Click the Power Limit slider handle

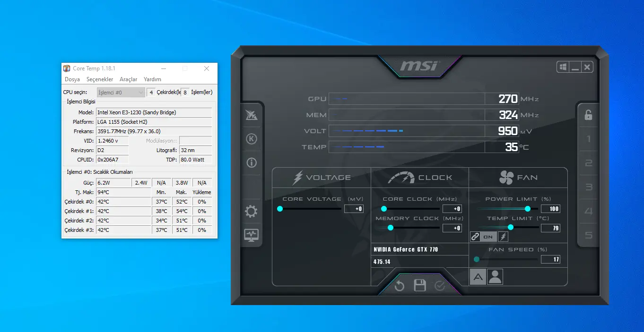528,208
